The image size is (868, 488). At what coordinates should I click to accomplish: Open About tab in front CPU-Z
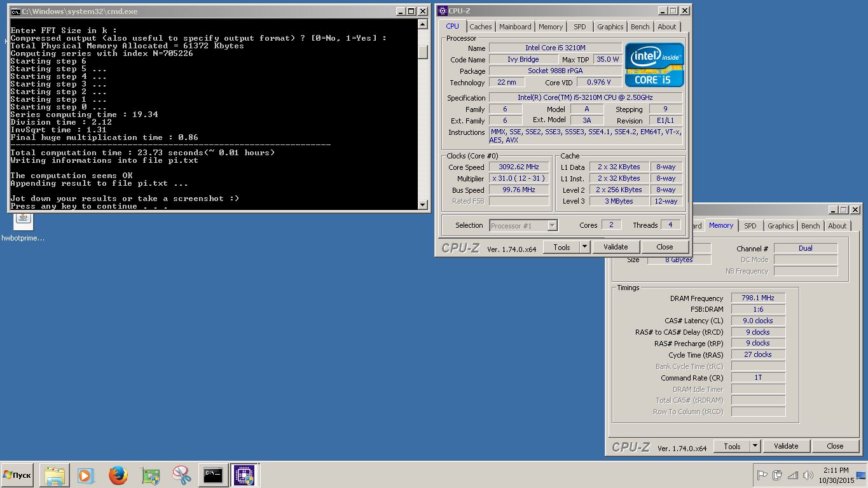[x=667, y=27]
